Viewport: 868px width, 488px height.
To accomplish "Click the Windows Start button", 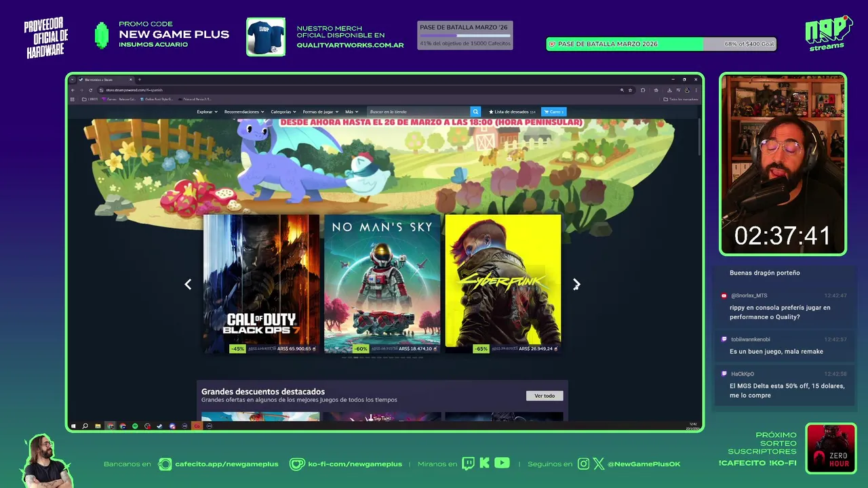I will pos(73,426).
